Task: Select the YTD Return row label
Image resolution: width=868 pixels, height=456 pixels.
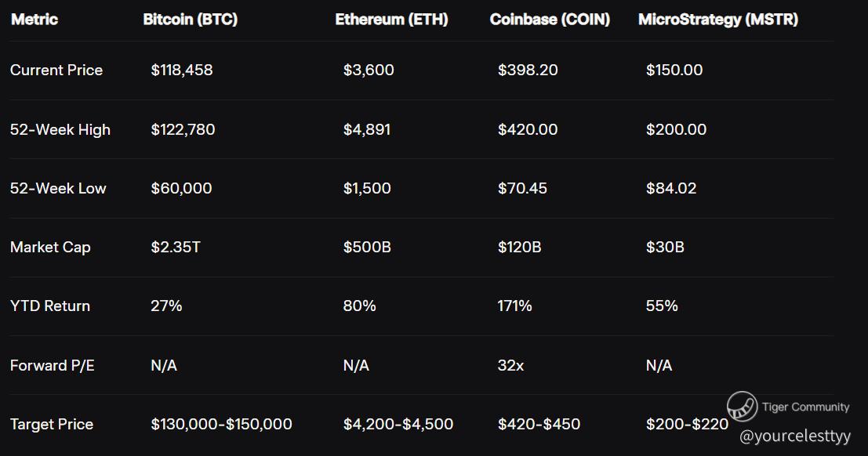Action: 50,306
